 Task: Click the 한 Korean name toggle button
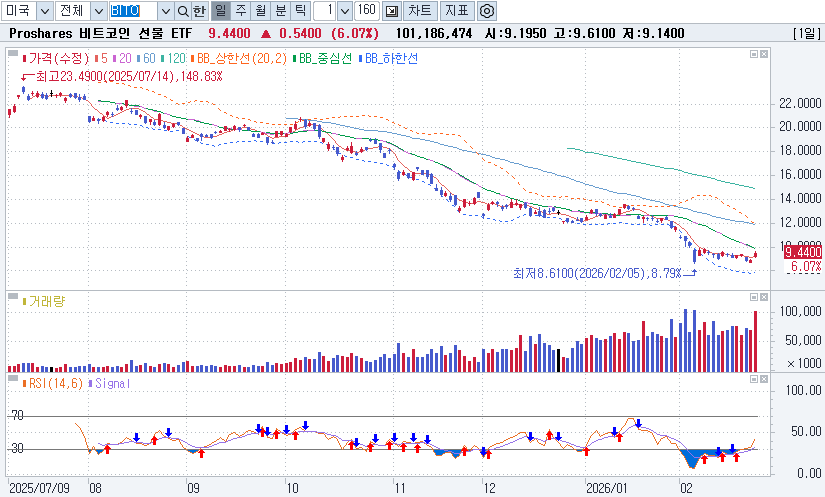click(199, 11)
